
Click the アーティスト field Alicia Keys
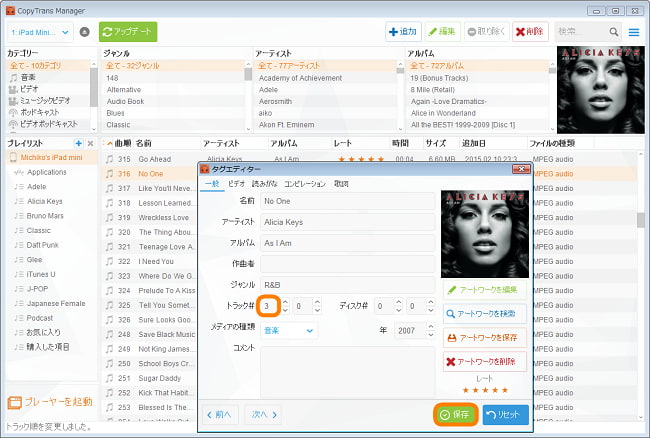[x=347, y=222]
